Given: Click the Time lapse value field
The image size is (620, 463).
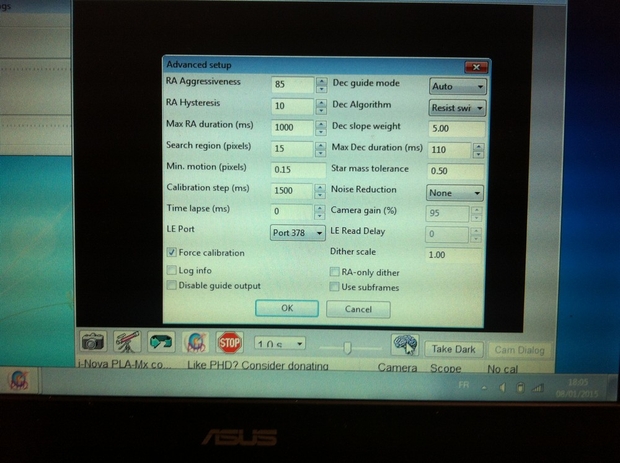Looking at the screenshot, I should tap(291, 212).
